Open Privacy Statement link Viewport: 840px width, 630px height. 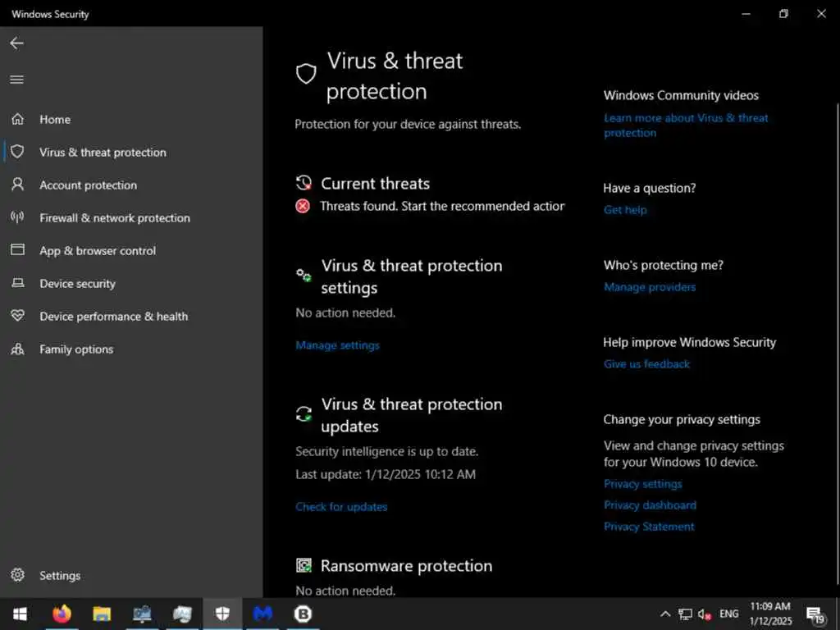[649, 527]
